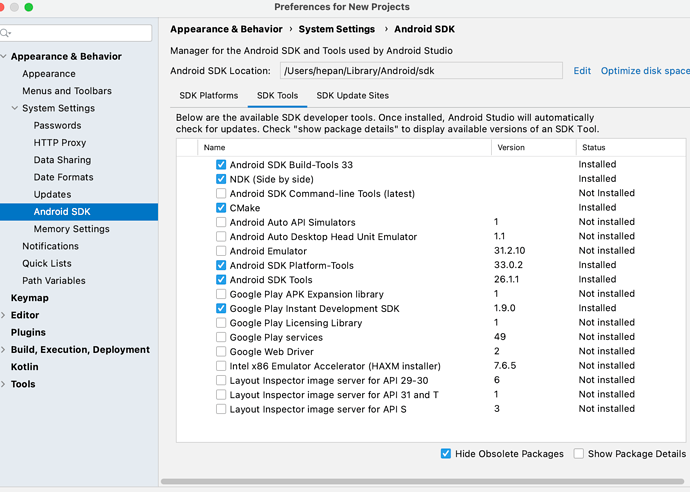The height and width of the screenshot is (492, 690).
Task: Click the Android SDK Location path field
Action: tap(420, 71)
